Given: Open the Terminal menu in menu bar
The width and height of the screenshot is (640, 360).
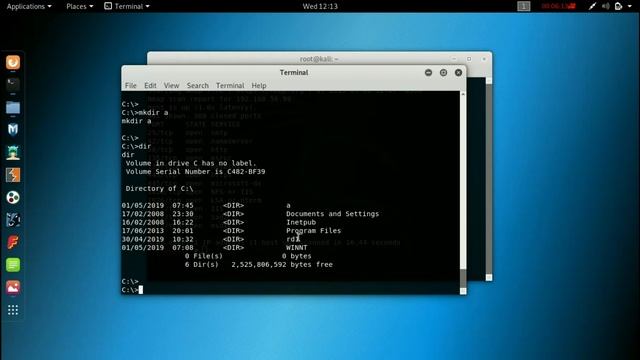Looking at the screenshot, I should coord(230,85).
